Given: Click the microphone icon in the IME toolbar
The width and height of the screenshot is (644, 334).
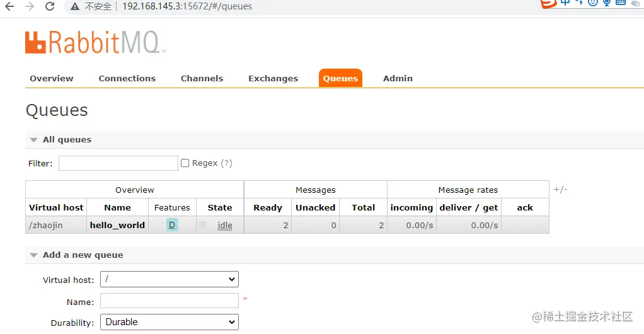Looking at the screenshot, I should (x=607, y=3).
